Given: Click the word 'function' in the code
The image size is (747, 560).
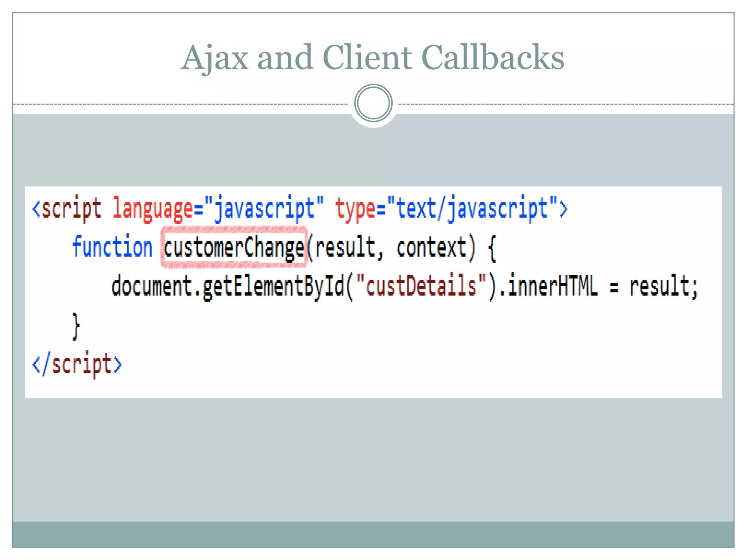Looking at the screenshot, I should click(112, 247).
